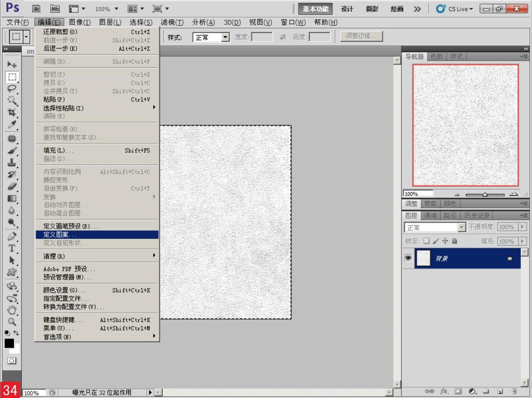Select the Zoom tool in the toolbox
Screen dimensions: 532x398
[x=12, y=322]
